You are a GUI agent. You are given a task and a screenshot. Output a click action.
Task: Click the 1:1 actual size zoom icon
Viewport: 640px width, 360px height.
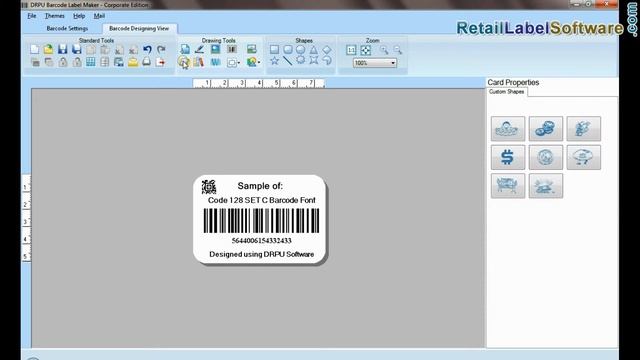pos(351,50)
